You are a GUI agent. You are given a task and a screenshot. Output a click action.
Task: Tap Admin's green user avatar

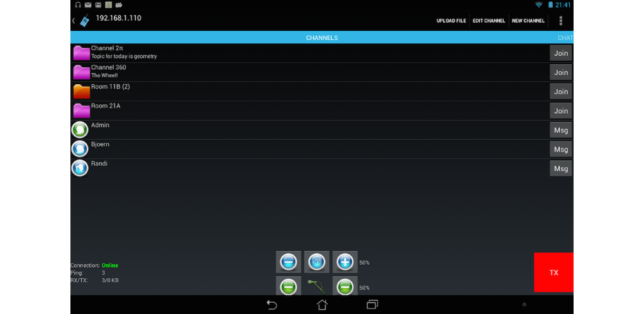pyautogui.click(x=80, y=130)
